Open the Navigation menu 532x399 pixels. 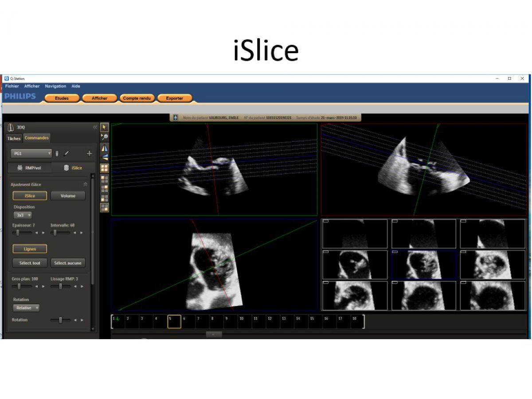(x=55, y=86)
